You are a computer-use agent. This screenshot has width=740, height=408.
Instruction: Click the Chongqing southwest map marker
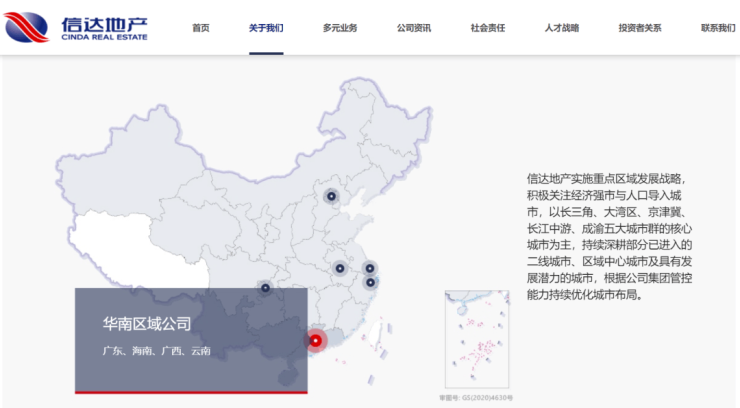[265, 288]
